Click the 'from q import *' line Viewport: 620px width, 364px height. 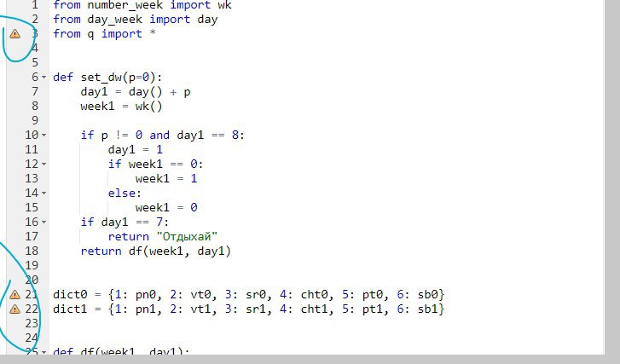104,34
